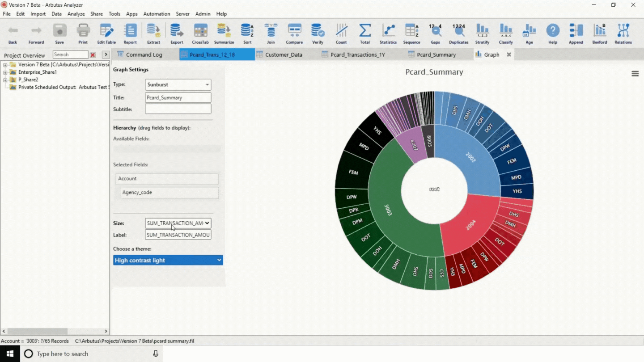
Task: Click the Subtitle input field
Action: [178, 109]
